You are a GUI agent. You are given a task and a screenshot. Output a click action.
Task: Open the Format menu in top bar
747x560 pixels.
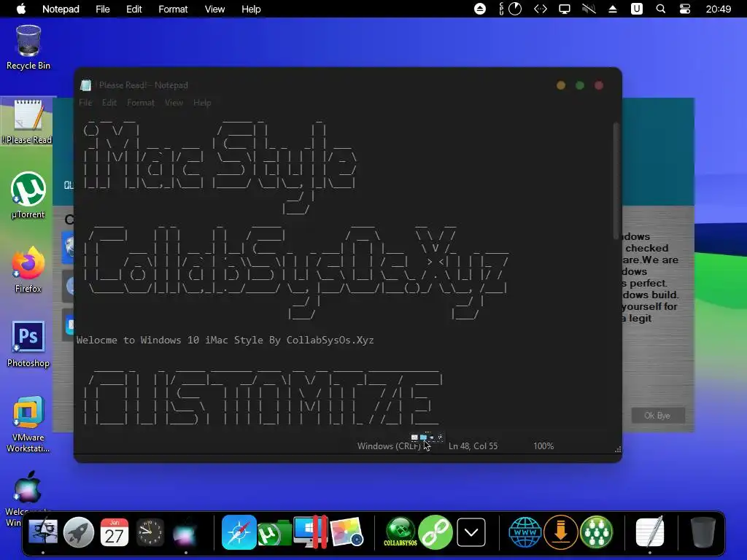click(173, 9)
